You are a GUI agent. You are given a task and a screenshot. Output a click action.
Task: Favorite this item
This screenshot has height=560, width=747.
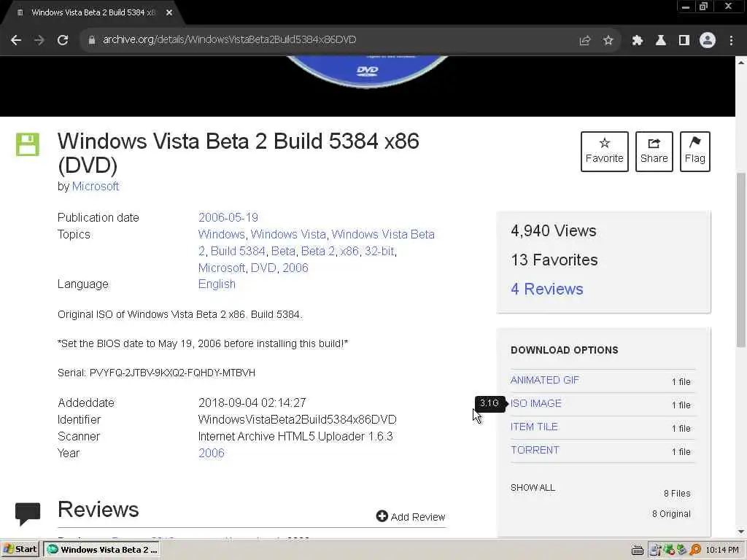point(604,152)
